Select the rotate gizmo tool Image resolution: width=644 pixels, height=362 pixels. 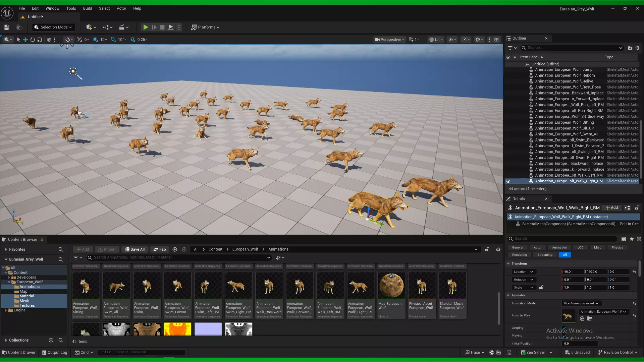pyautogui.click(x=33, y=40)
